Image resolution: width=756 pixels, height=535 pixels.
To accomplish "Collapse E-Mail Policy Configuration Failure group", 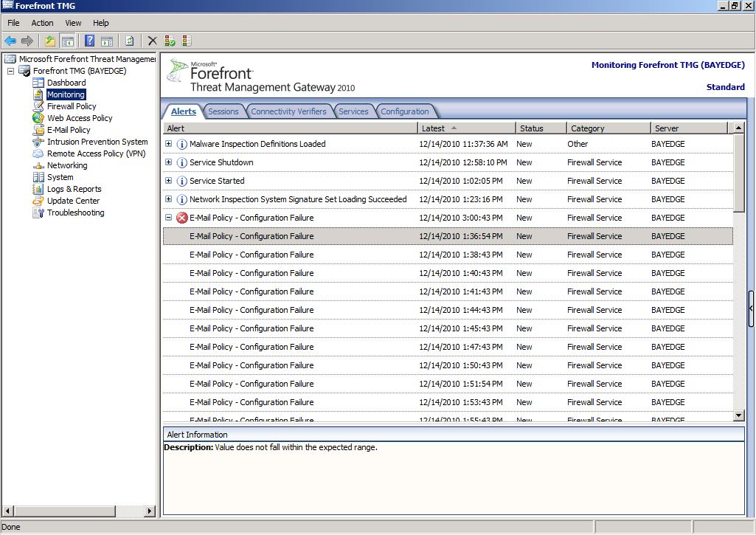I will pyautogui.click(x=168, y=217).
